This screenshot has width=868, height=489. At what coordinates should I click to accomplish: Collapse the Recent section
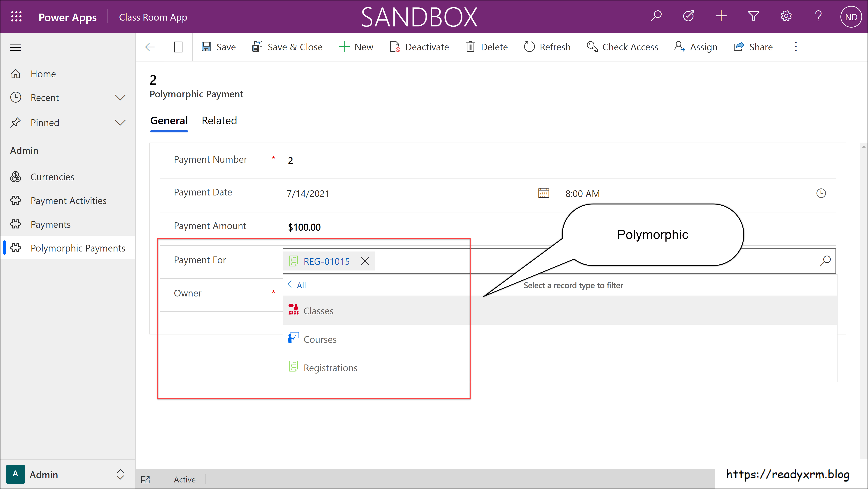[120, 97]
